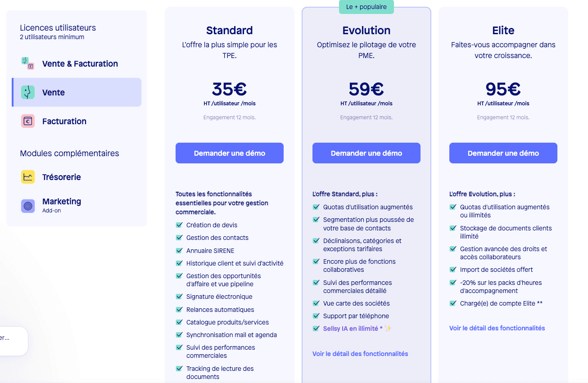Request a demo for the Elite plan
Viewport: 588px width, 383px height.
503,153
